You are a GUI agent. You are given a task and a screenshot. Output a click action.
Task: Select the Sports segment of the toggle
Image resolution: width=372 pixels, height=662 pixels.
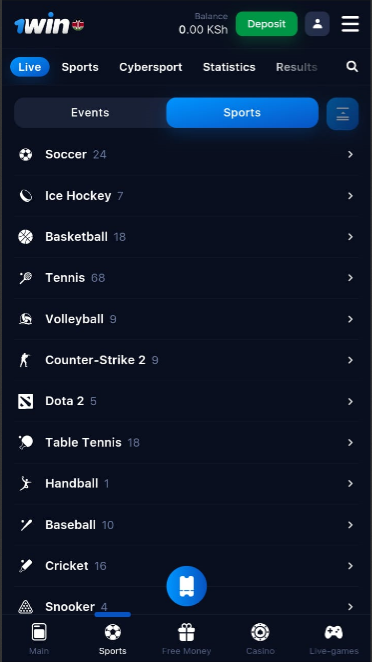(x=242, y=113)
